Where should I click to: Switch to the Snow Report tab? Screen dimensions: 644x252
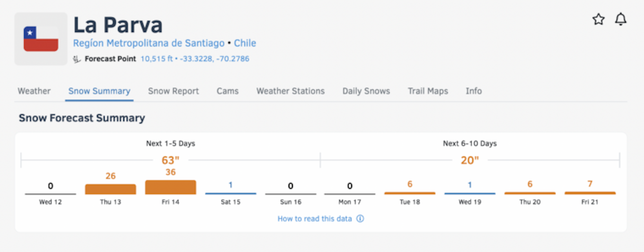[x=173, y=91]
